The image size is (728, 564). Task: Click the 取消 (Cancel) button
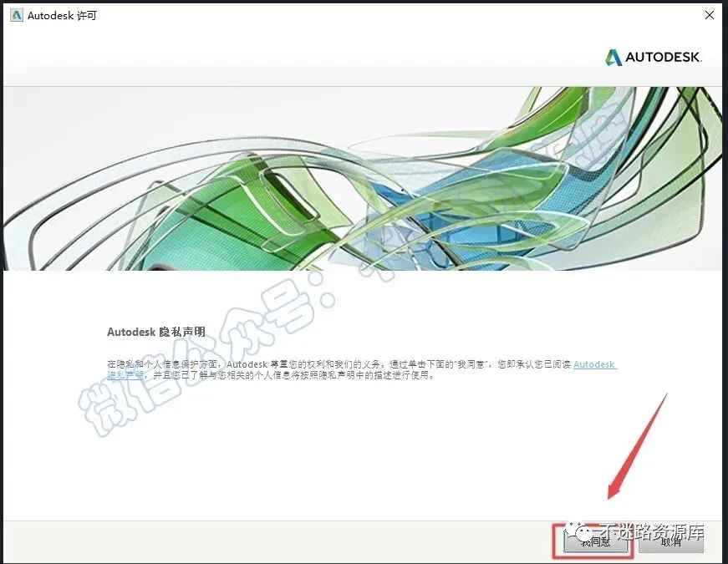tap(671, 541)
